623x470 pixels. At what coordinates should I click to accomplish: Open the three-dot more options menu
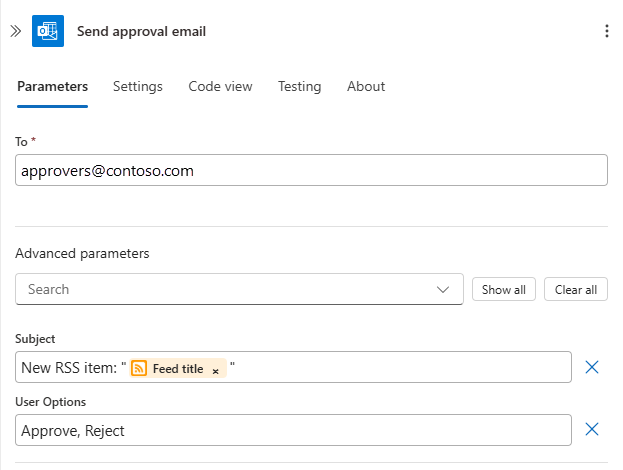pyautogui.click(x=606, y=31)
